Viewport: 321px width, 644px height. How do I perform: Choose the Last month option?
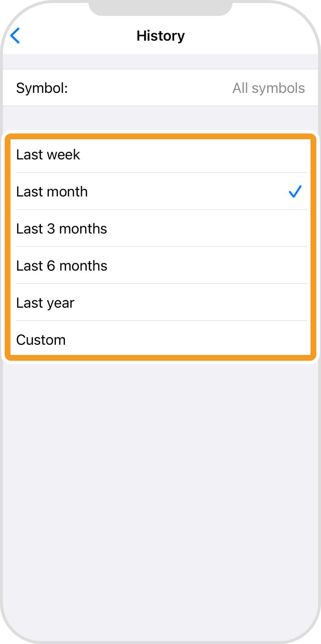coord(52,191)
